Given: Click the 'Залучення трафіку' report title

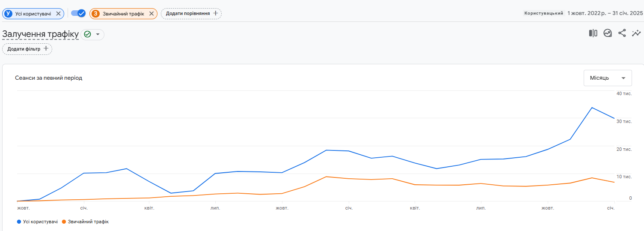Looking at the screenshot, I should pos(40,34).
